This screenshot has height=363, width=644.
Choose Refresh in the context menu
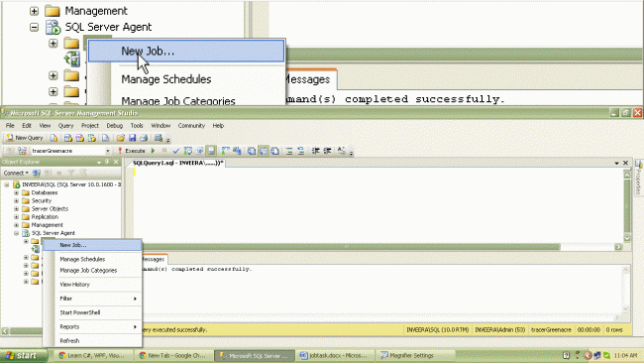(92, 341)
